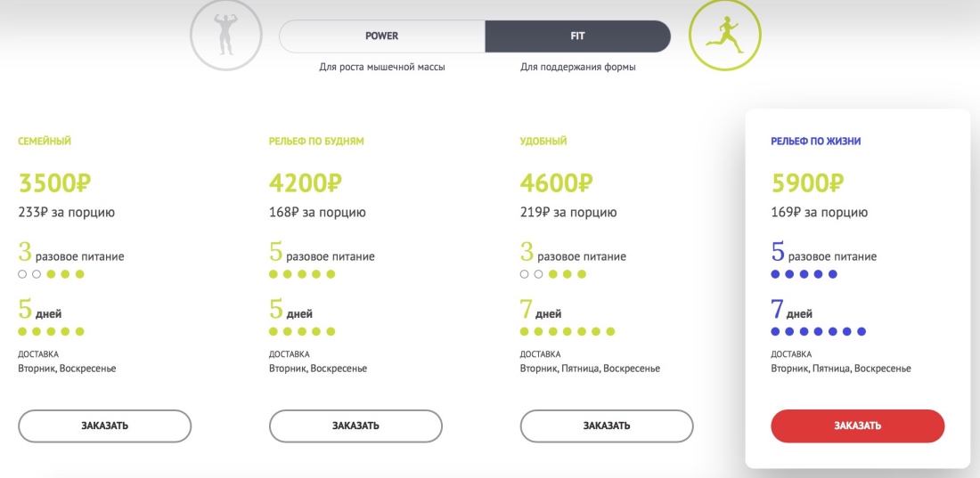This screenshot has width=980, height=478.
Task: Click the red Заказать button
Action: tap(857, 426)
